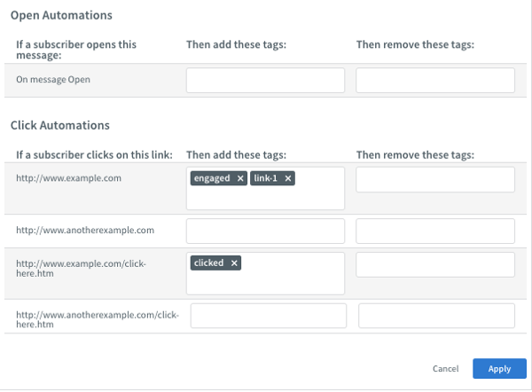This screenshot has width=532, height=392.
Task: Focus remove-tags field for example.com/click-here.htm row
Action: [x=434, y=264]
